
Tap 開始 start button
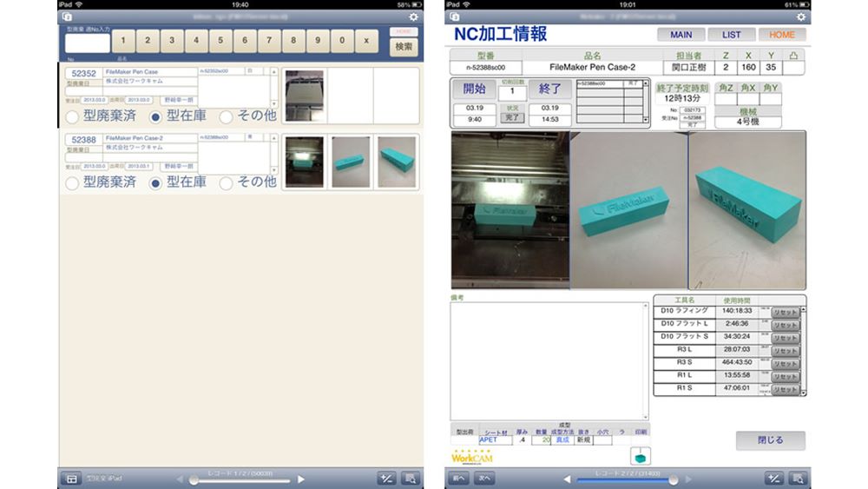pyautogui.click(x=475, y=89)
